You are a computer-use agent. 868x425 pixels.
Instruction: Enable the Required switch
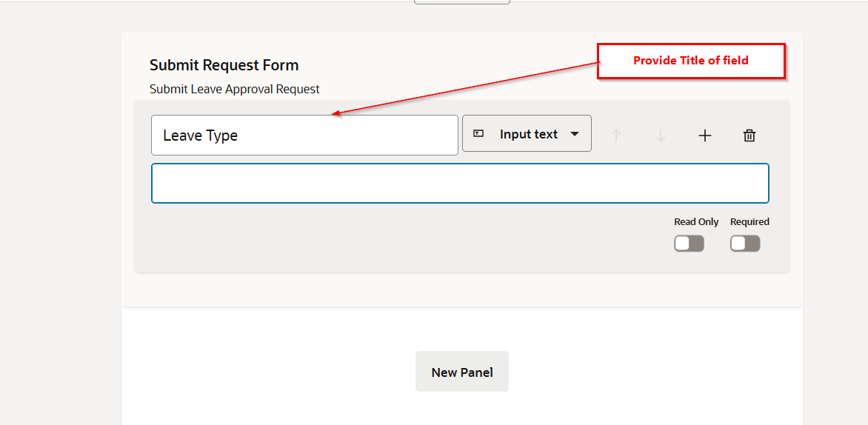coord(745,244)
